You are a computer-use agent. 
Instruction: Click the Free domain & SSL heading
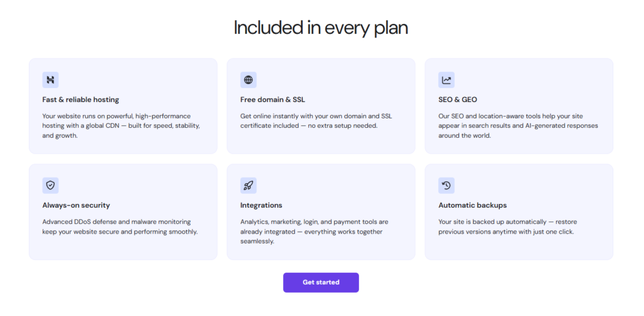(272, 99)
